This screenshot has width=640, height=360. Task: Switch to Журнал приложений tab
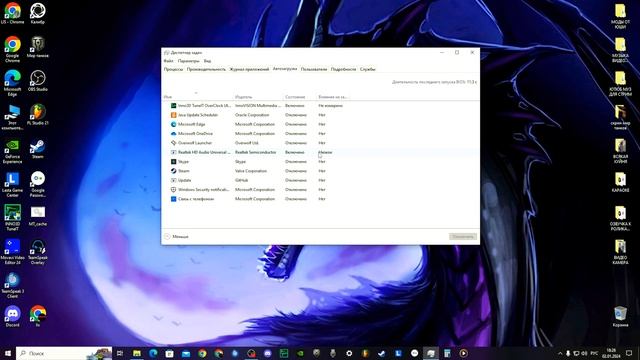tap(249, 69)
